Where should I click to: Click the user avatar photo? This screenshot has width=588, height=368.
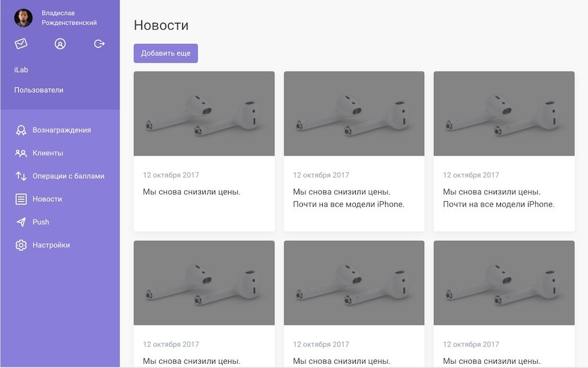[23, 18]
